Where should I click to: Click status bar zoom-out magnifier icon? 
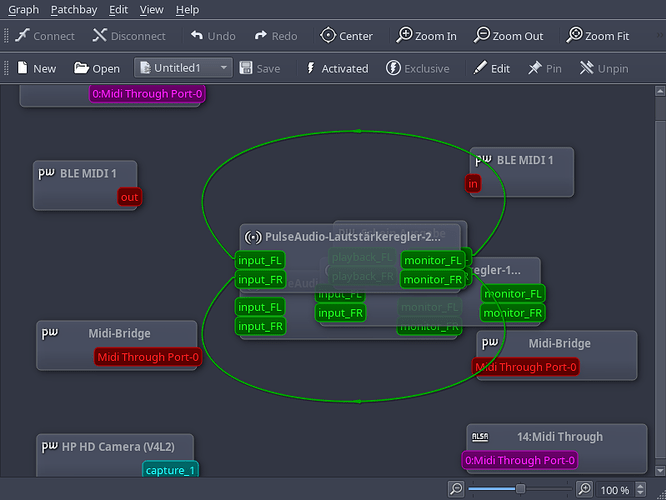click(456, 489)
